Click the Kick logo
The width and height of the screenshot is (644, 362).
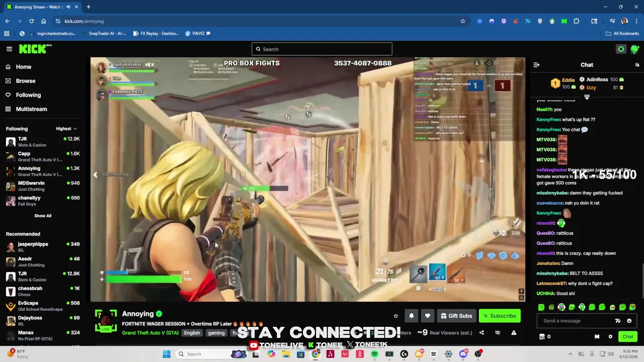point(35,49)
